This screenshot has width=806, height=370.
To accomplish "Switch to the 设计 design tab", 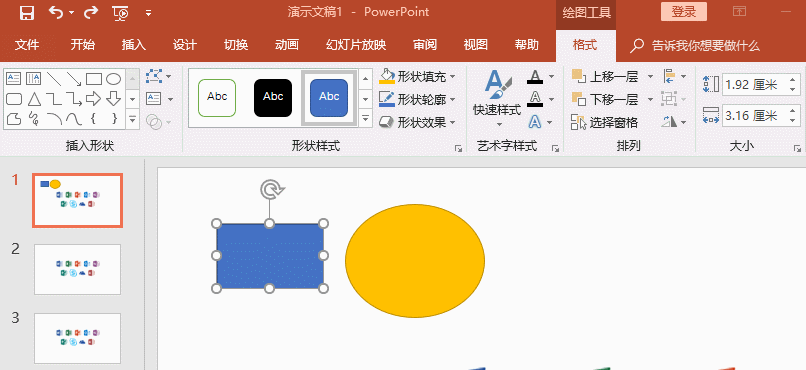I will tap(185, 45).
